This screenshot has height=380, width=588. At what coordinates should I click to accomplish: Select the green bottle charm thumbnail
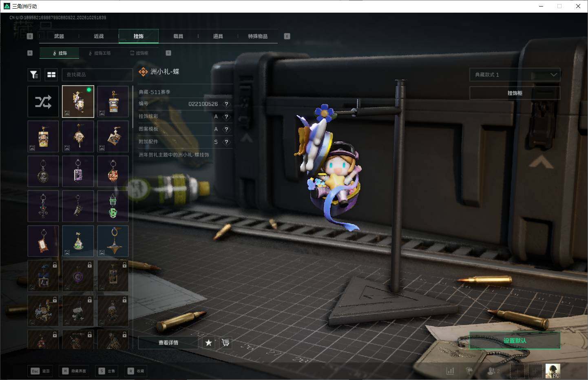click(113, 206)
